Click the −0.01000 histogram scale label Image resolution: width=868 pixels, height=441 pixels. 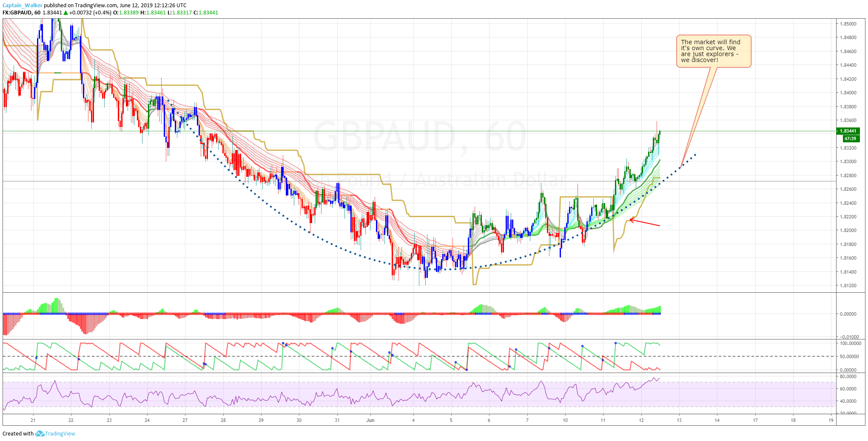[x=850, y=337]
